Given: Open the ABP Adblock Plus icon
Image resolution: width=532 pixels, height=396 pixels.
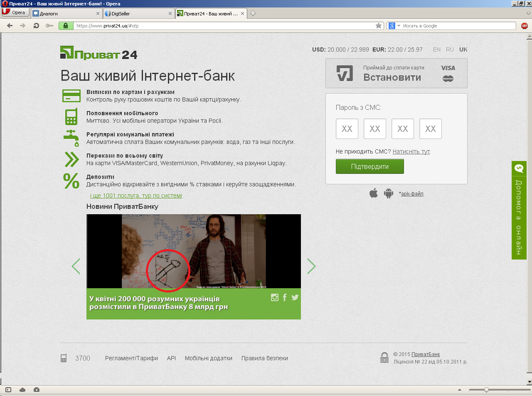Looking at the screenshot, I should (525, 26).
